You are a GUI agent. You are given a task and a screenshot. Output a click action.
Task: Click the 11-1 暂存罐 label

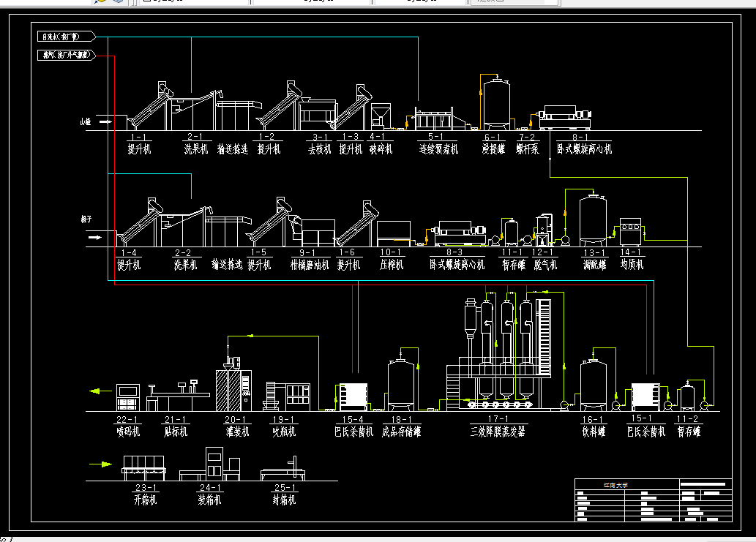pos(513,260)
